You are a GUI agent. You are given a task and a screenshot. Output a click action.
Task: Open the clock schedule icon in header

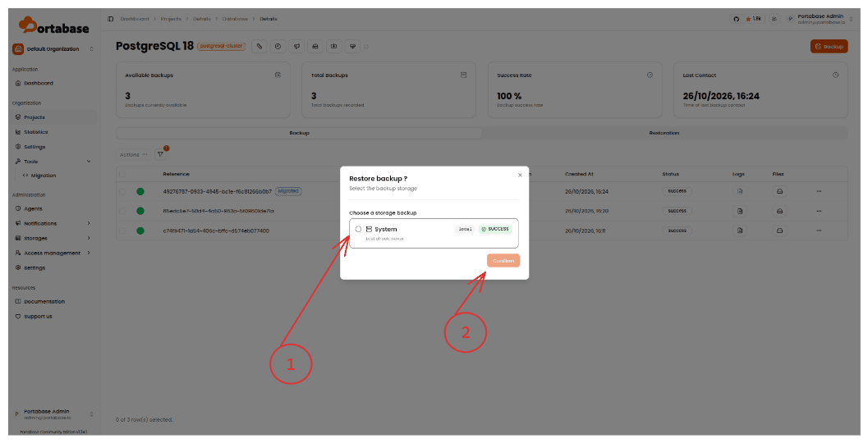click(x=278, y=47)
